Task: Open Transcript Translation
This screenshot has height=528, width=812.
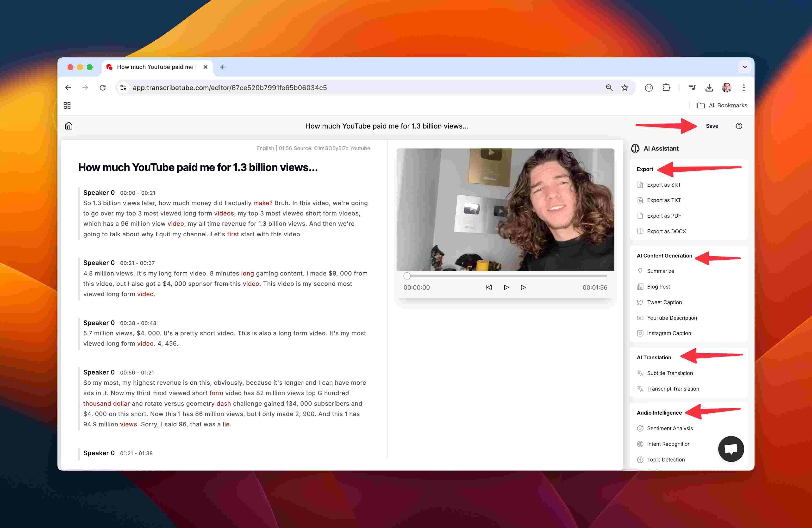Action: point(673,389)
